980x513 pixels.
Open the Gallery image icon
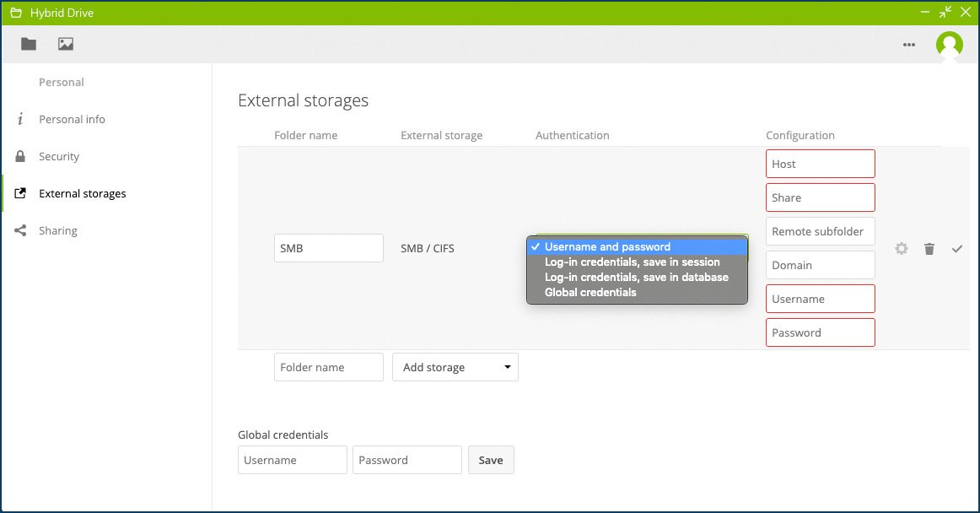pyautogui.click(x=66, y=44)
